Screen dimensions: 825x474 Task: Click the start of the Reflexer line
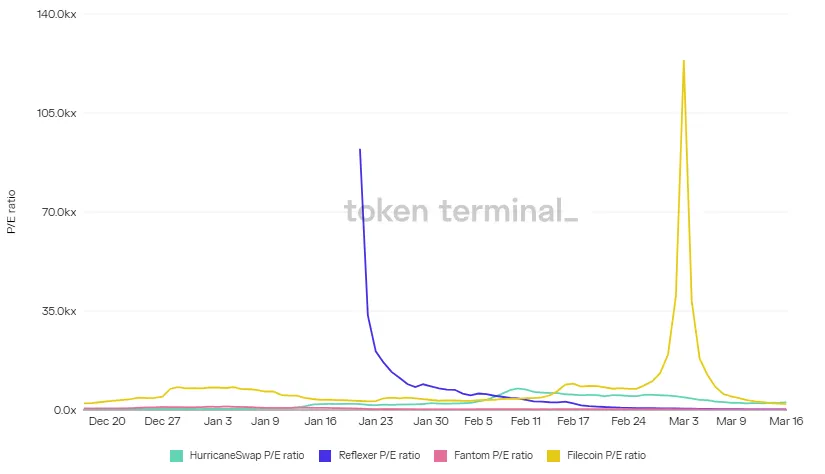click(x=360, y=150)
